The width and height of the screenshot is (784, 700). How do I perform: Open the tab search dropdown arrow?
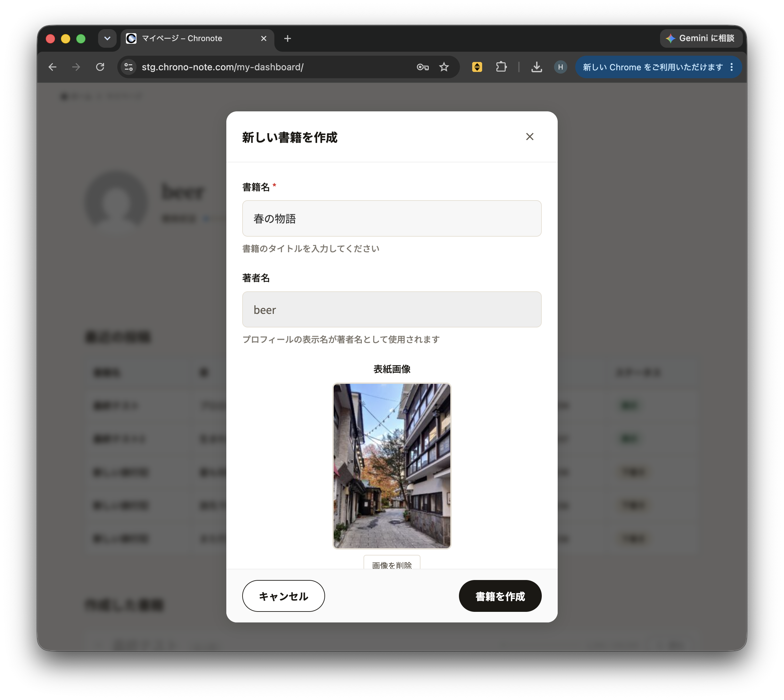107,38
